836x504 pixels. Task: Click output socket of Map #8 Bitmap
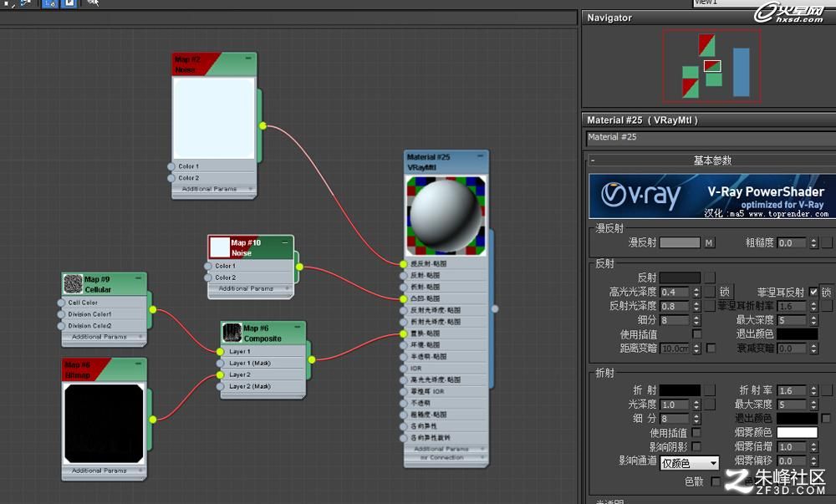click(153, 420)
